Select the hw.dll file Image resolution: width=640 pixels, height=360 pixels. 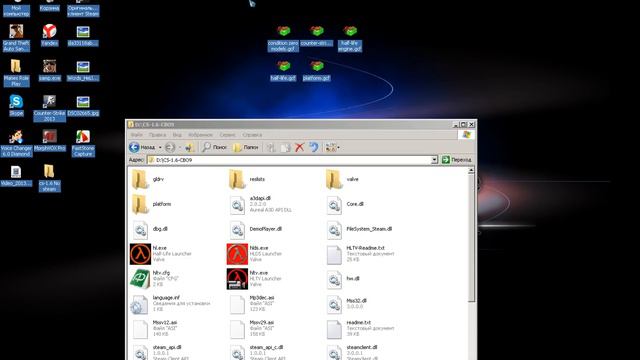point(343,279)
